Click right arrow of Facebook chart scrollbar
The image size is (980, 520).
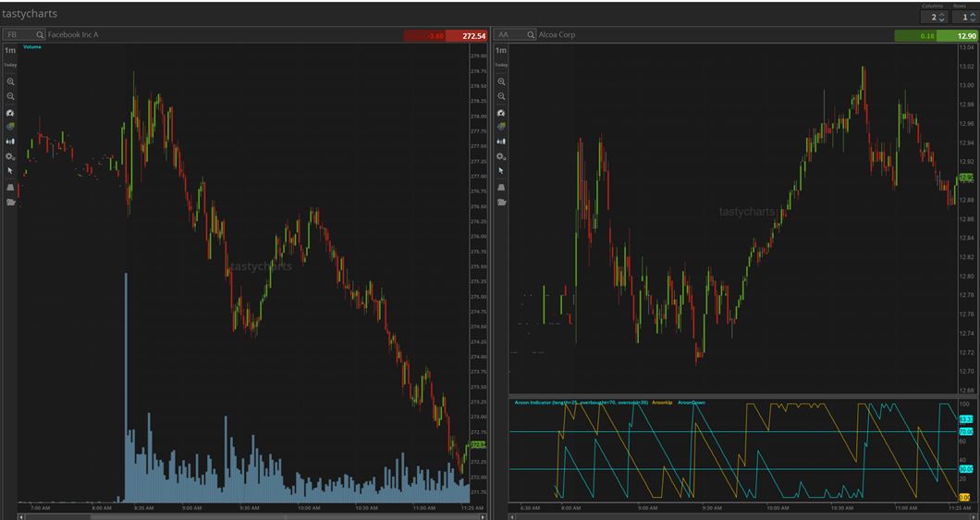click(483, 517)
